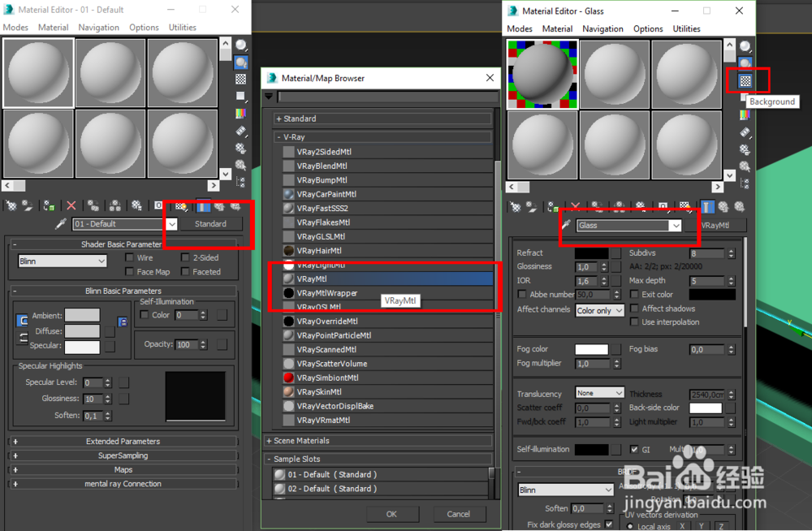Click Make Material Copy in left editor

tap(93, 205)
